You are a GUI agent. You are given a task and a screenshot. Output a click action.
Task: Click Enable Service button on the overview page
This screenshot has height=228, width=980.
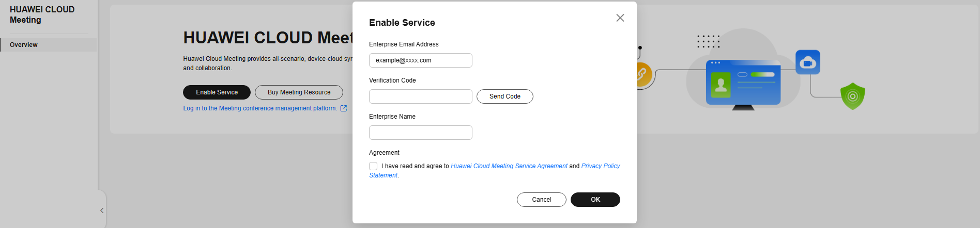(x=217, y=92)
